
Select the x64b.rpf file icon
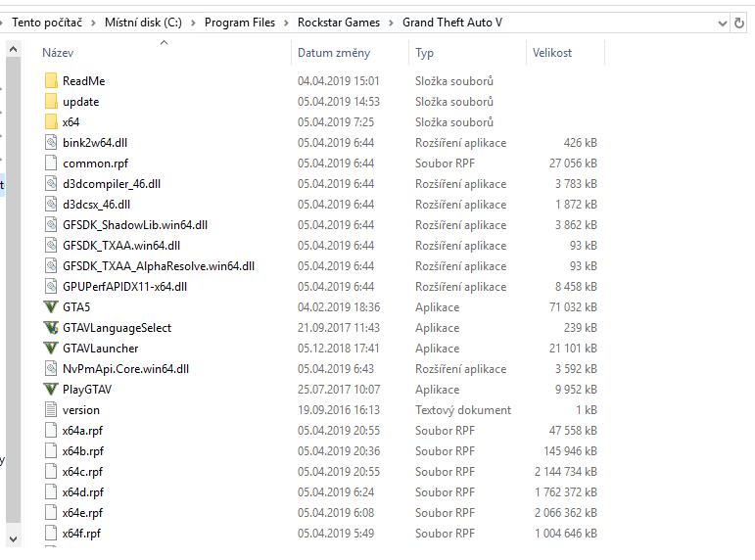51,451
